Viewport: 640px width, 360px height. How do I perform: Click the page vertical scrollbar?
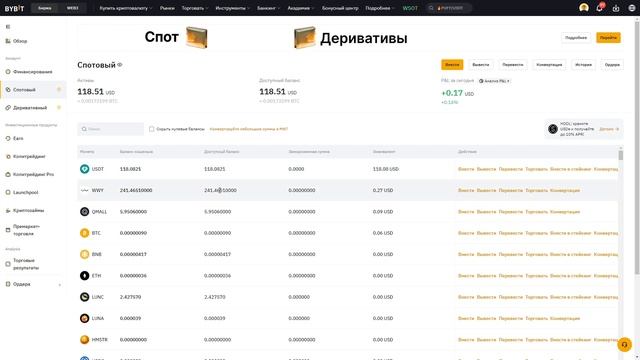[x=637, y=147]
